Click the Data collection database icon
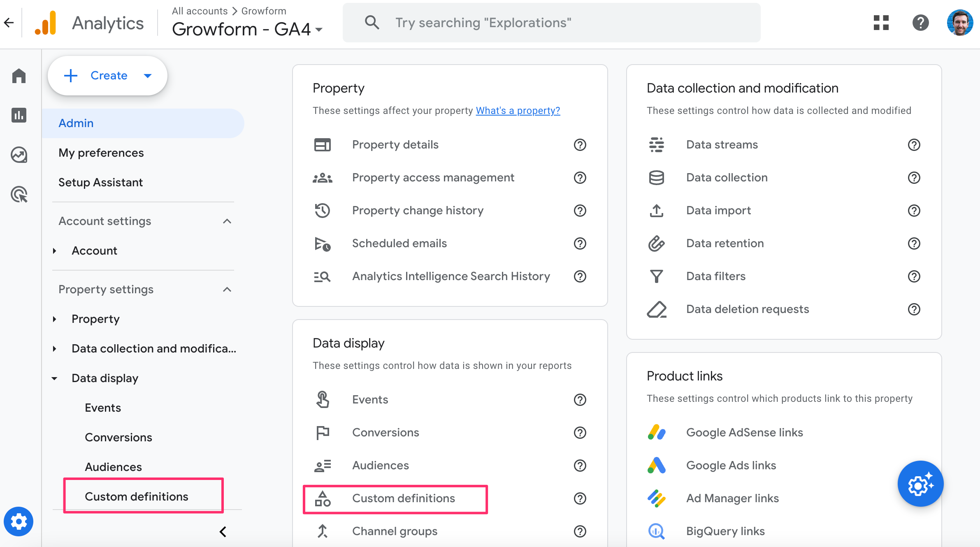The image size is (980, 547). click(657, 178)
